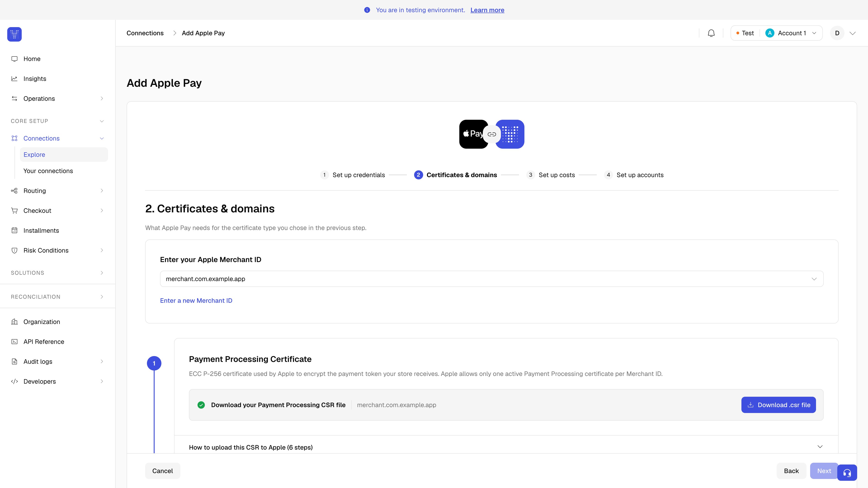Open the support headset chat widget
Viewport: 868px width, 488px height.
pos(847,472)
